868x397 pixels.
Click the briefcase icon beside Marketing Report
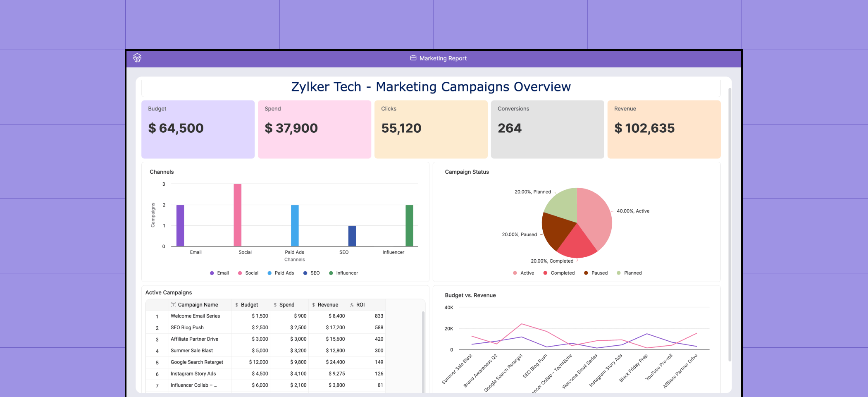pyautogui.click(x=413, y=58)
